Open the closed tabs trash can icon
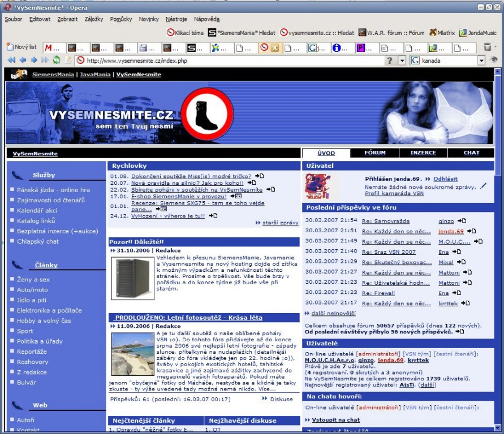Image resolution: width=504 pixels, height=434 pixels. click(x=488, y=47)
